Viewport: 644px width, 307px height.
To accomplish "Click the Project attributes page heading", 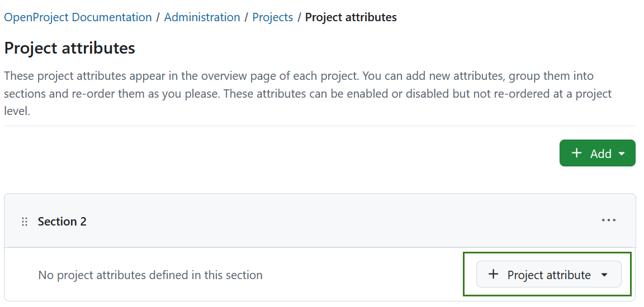I will click(x=69, y=48).
